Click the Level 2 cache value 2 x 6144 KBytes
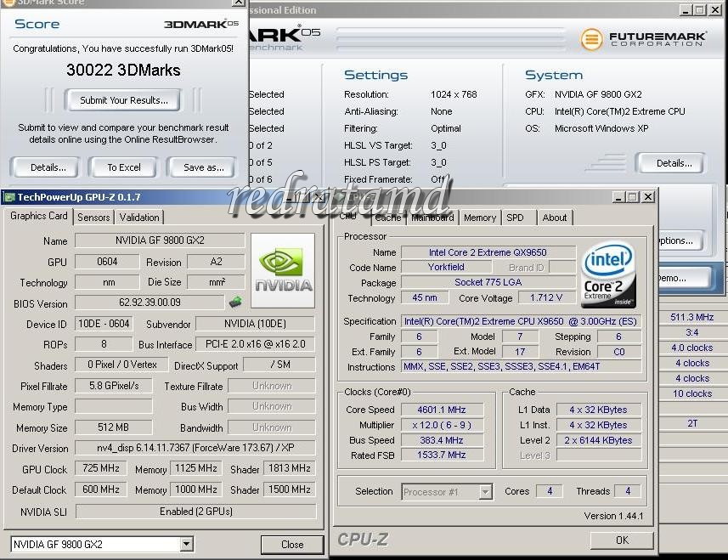 (x=599, y=440)
